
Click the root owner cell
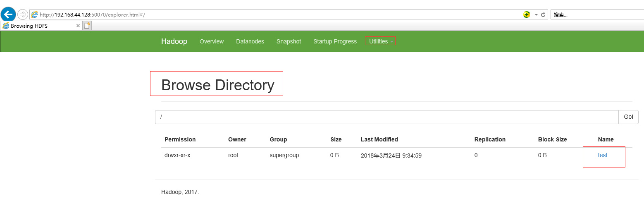(x=233, y=155)
